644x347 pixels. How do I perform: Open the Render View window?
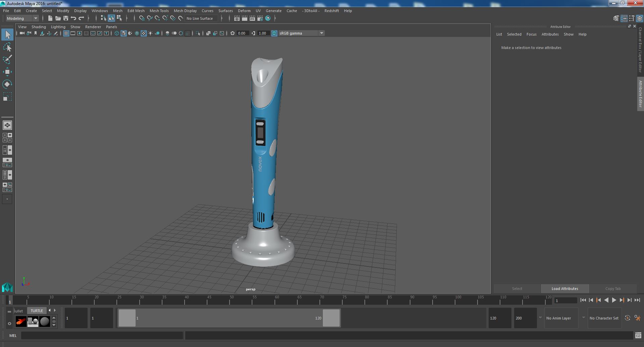(x=237, y=18)
